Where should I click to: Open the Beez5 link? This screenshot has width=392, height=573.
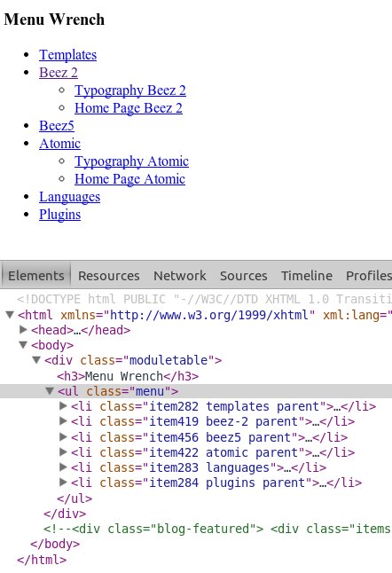coord(57,126)
